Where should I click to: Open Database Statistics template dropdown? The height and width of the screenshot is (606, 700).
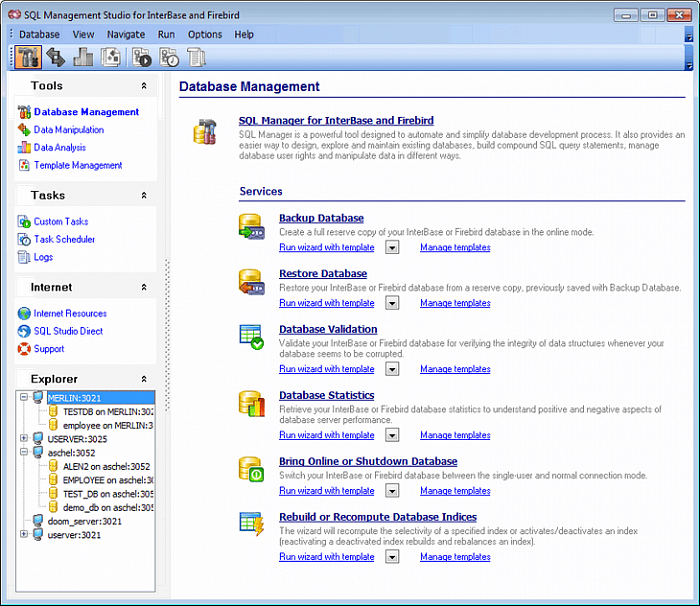[x=392, y=435]
